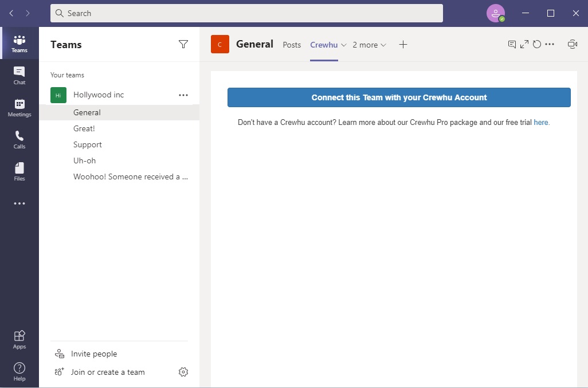This screenshot has height=388, width=588.
Task: Follow the free trial 'here' link
Action: click(x=540, y=122)
